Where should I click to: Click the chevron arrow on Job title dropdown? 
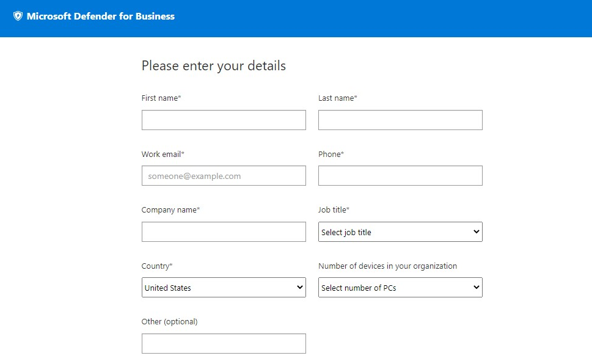pyautogui.click(x=477, y=231)
